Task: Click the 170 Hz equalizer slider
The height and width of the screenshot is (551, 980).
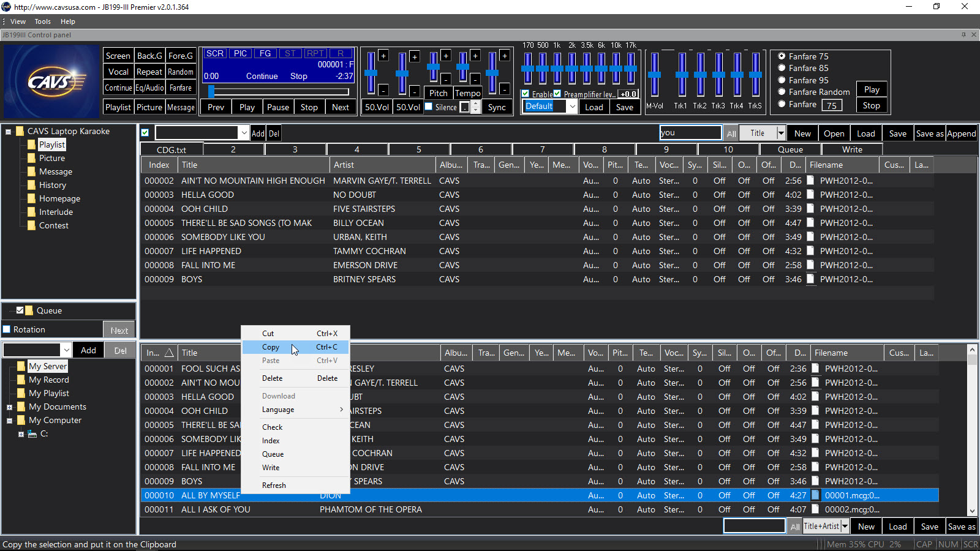Action: 527,69
